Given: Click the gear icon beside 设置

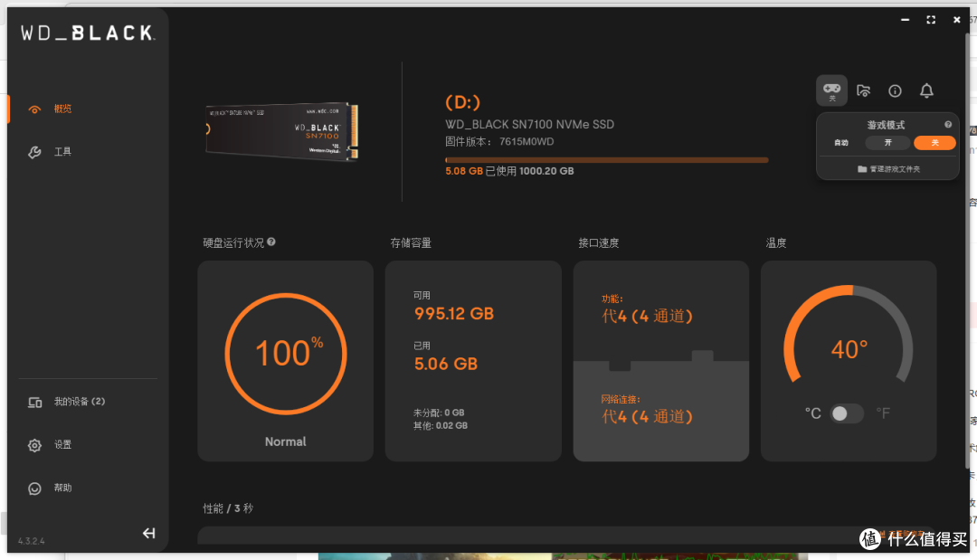Looking at the screenshot, I should pyautogui.click(x=35, y=445).
